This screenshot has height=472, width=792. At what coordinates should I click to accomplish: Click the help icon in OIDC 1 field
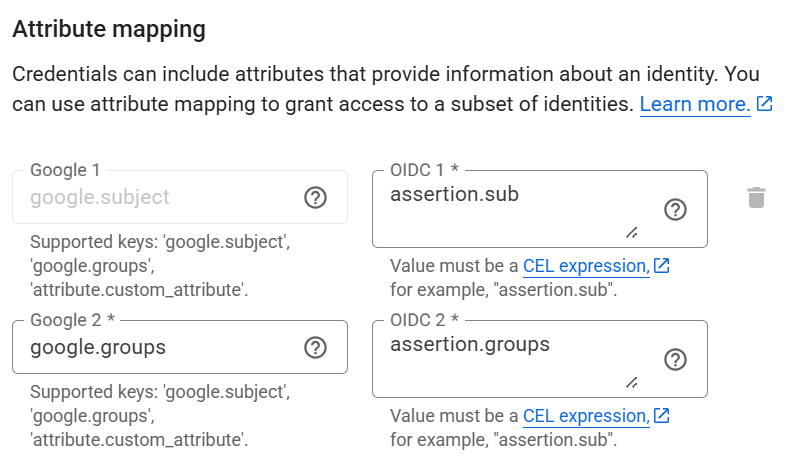675,209
